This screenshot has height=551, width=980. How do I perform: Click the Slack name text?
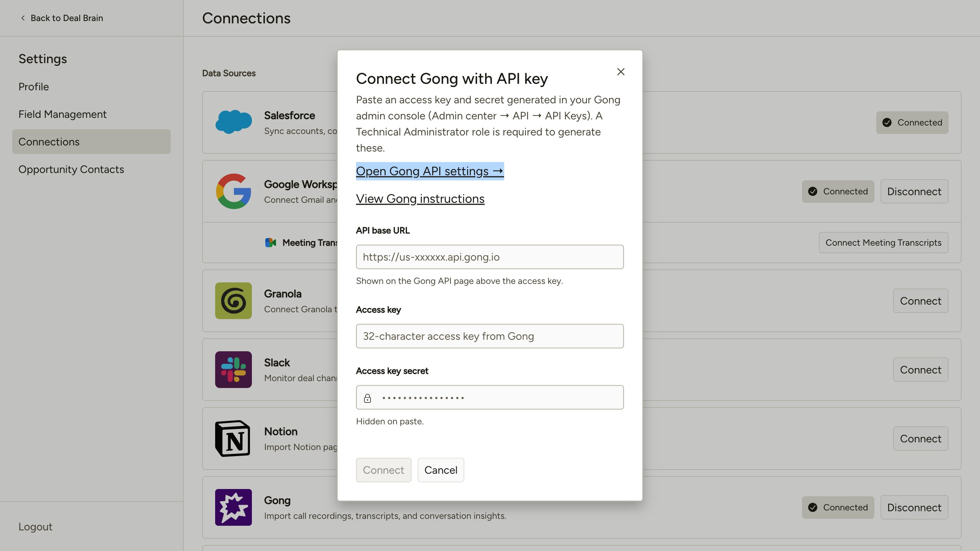pyautogui.click(x=277, y=362)
